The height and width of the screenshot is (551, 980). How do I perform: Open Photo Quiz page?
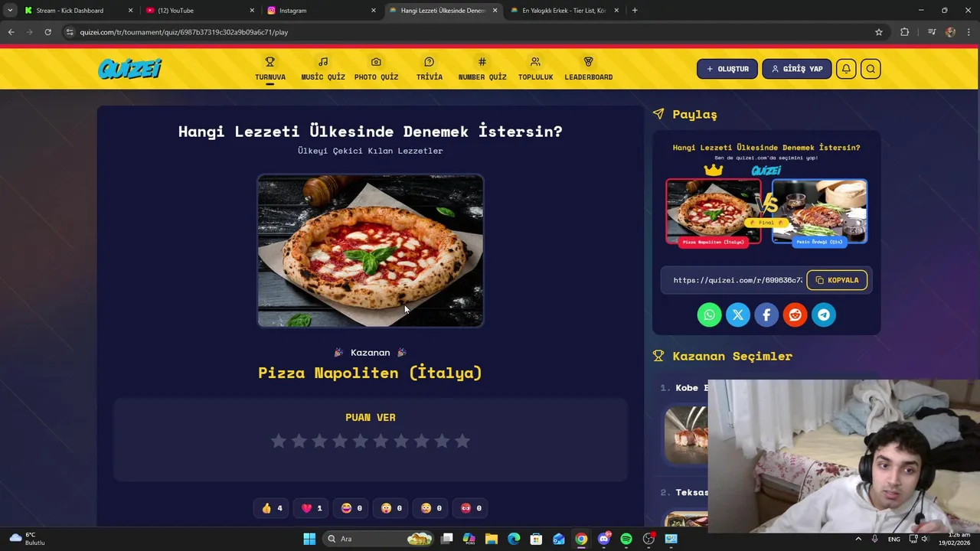pyautogui.click(x=376, y=69)
